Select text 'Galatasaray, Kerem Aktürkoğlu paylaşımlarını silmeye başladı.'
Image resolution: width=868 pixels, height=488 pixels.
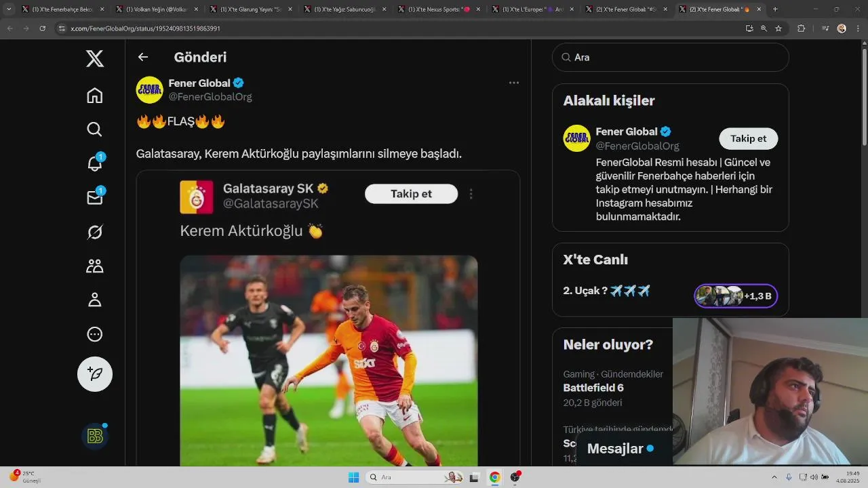pyautogui.click(x=299, y=154)
